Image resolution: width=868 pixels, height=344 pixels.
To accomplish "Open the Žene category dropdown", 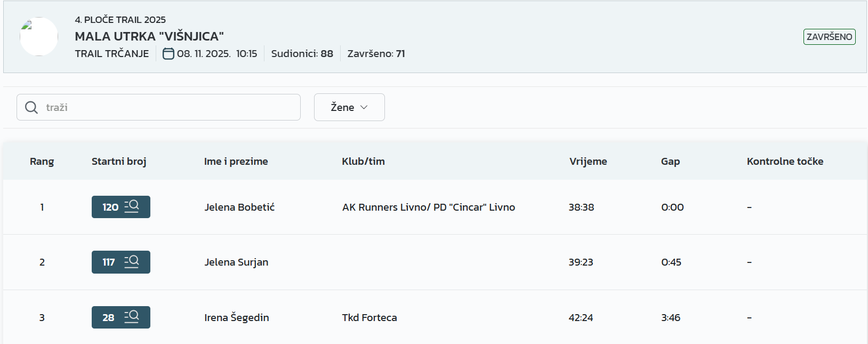I will pyautogui.click(x=349, y=107).
